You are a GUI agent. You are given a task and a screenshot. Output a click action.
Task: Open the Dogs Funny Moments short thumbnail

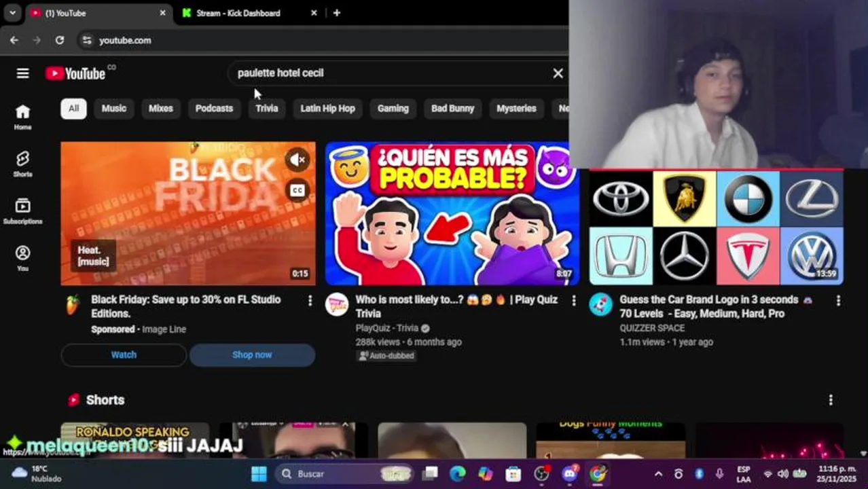click(x=611, y=440)
